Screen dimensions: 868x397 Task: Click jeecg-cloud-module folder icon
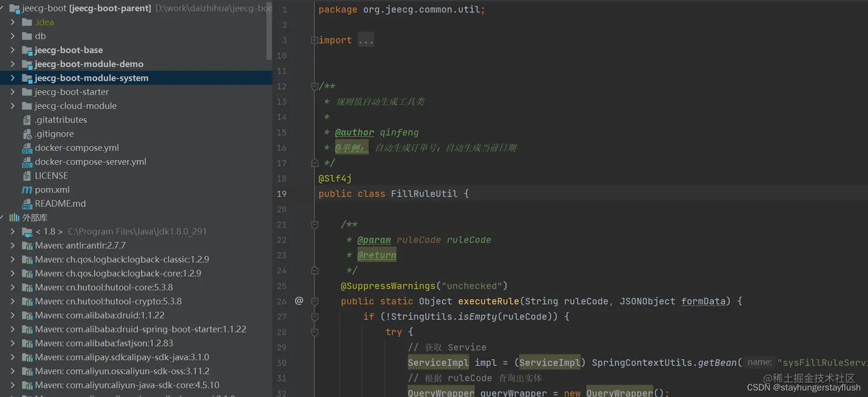point(26,106)
